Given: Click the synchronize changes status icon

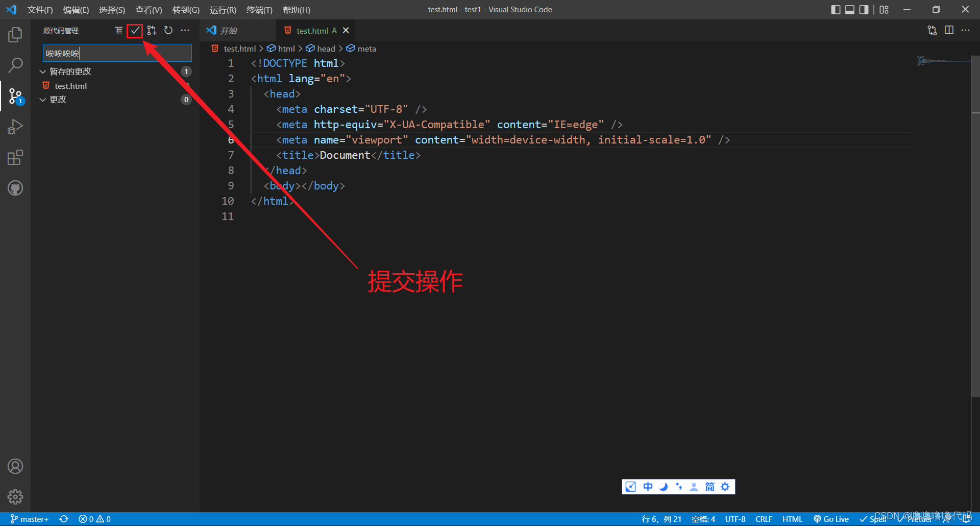Looking at the screenshot, I should click(64, 519).
